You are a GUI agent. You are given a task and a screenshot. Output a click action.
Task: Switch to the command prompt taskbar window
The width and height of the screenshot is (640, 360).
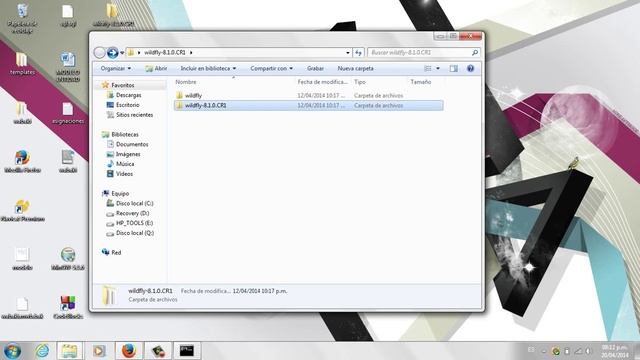point(187,351)
